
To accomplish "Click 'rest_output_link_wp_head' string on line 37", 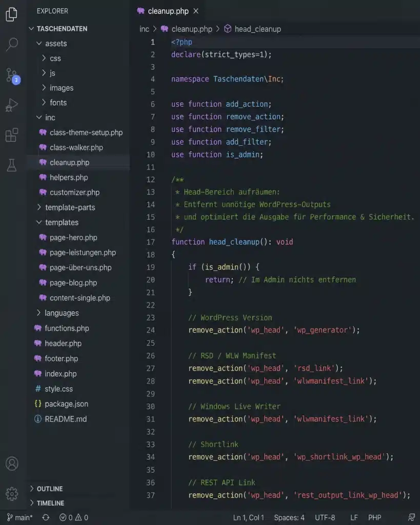I will click(348, 495).
